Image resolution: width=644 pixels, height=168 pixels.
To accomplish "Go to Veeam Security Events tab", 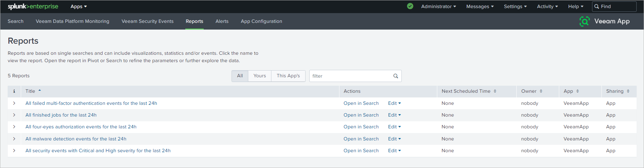I will tap(147, 21).
